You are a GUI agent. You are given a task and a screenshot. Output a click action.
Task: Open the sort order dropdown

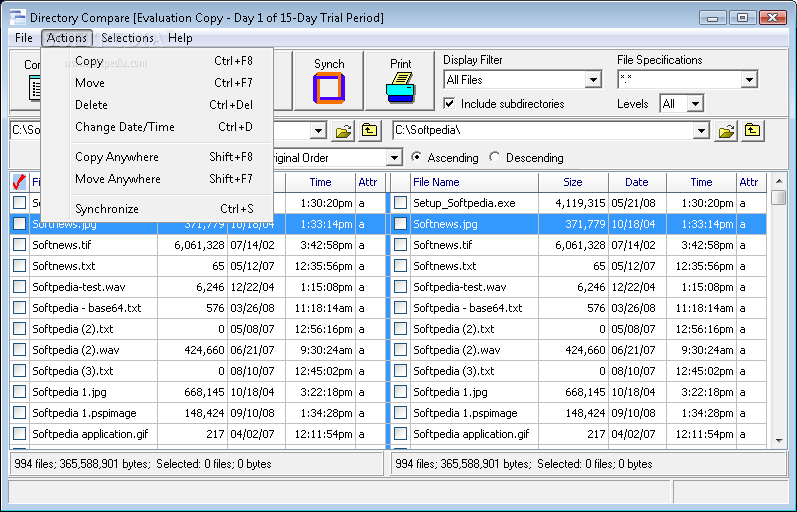click(x=394, y=158)
